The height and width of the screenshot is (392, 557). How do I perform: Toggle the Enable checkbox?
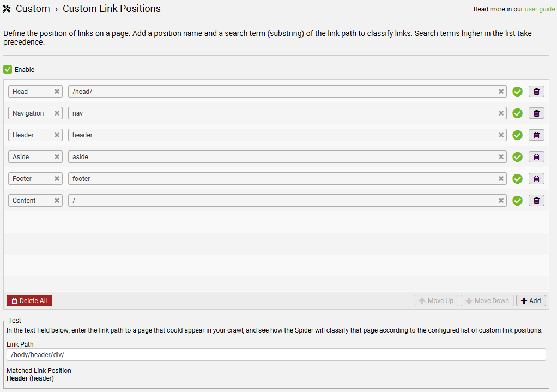8,69
